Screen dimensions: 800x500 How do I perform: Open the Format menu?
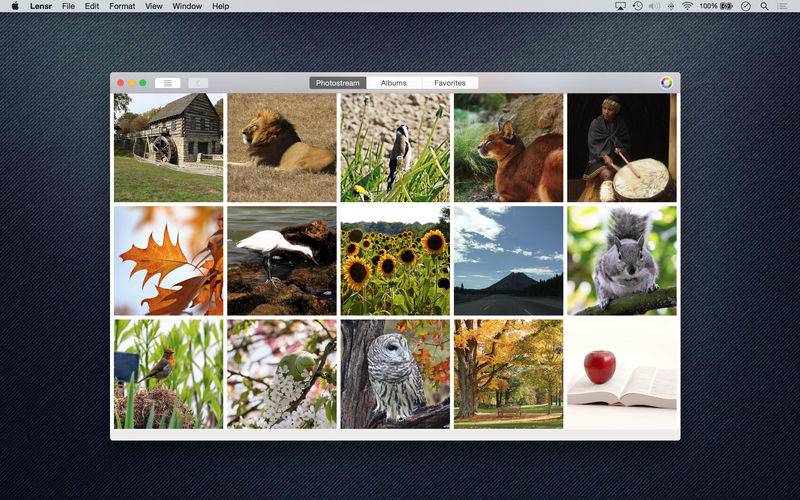pyautogui.click(x=122, y=6)
